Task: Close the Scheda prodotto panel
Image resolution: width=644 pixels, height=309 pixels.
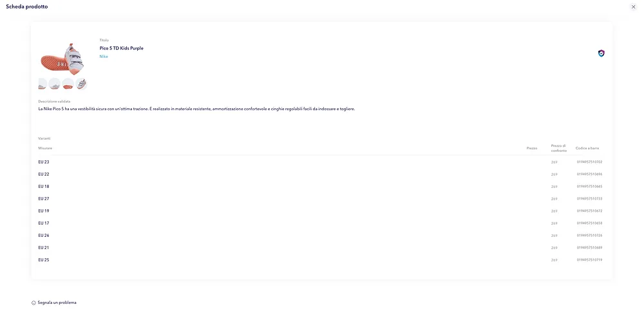Action: click(x=633, y=7)
